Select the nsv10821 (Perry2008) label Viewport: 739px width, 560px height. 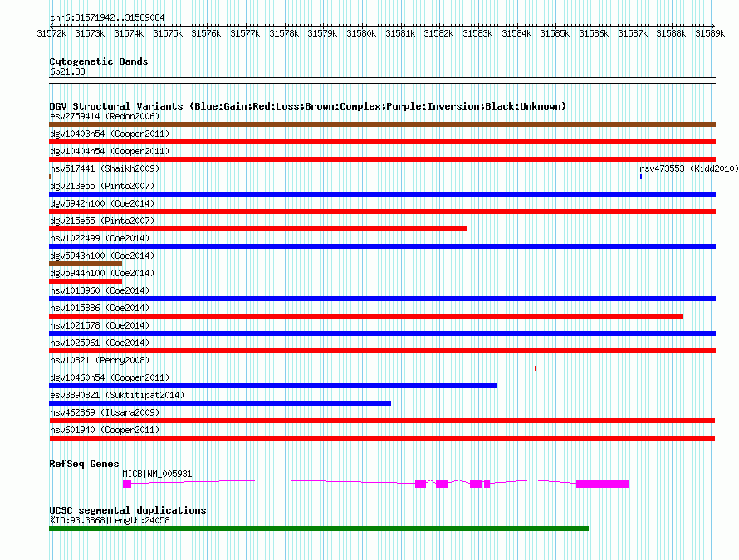pyautogui.click(x=100, y=360)
